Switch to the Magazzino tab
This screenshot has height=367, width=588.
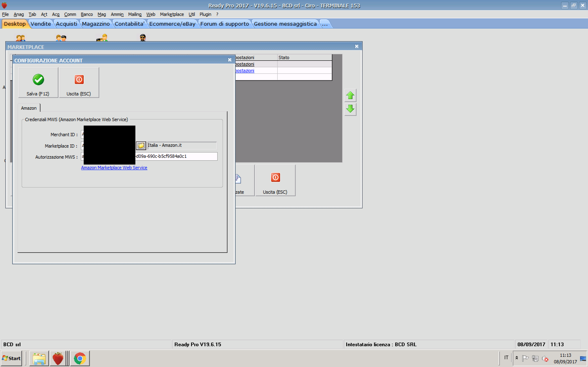coord(96,24)
